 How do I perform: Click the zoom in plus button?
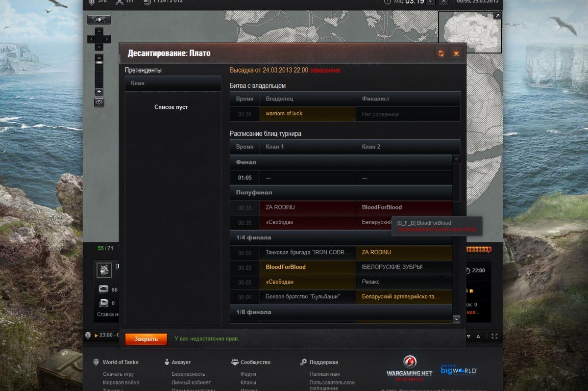[99, 92]
